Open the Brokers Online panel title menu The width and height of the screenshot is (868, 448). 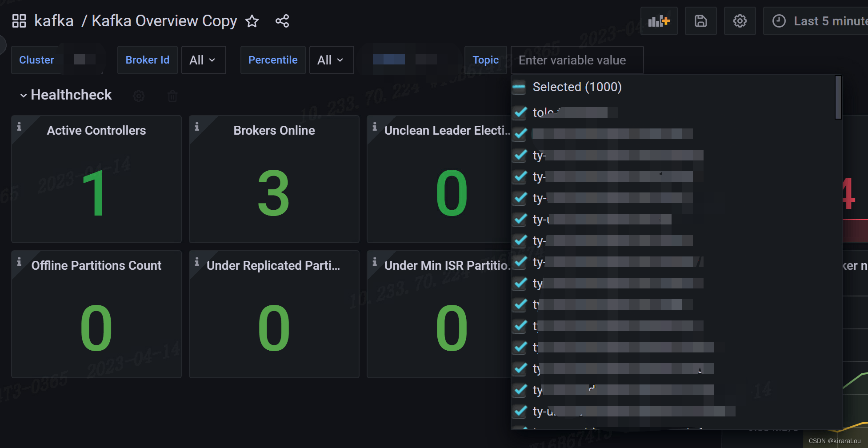274,130
